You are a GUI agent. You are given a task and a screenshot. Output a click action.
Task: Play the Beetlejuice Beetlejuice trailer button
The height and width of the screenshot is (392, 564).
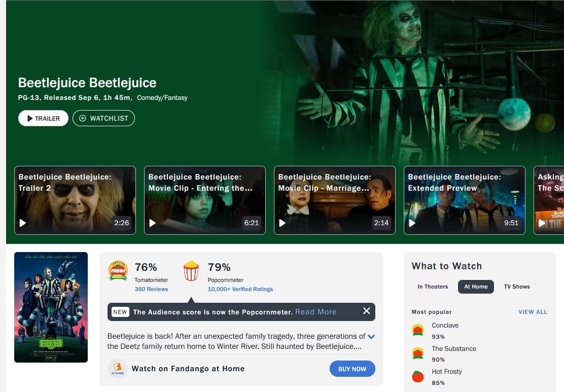43,118
